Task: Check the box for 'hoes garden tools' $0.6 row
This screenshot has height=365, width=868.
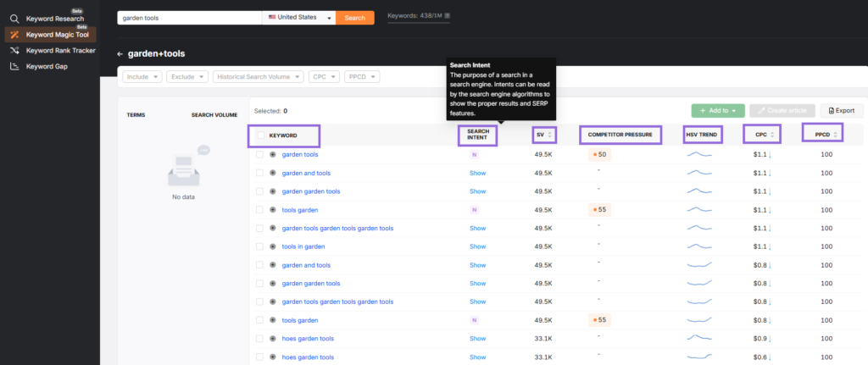Action: point(259,357)
